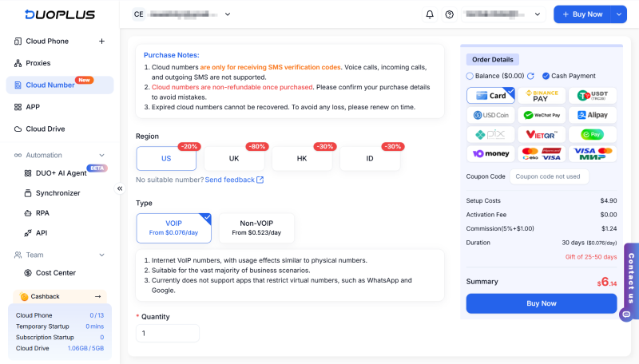Go to Cloud Drive in sidebar
The width and height of the screenshot is (639, 364).
[x=46, y=129]
